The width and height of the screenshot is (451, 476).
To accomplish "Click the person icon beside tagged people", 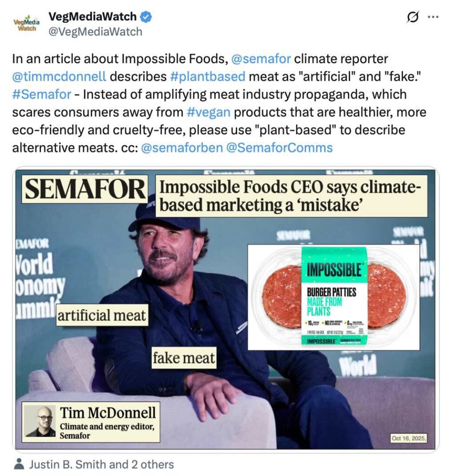I will point(19,464).
